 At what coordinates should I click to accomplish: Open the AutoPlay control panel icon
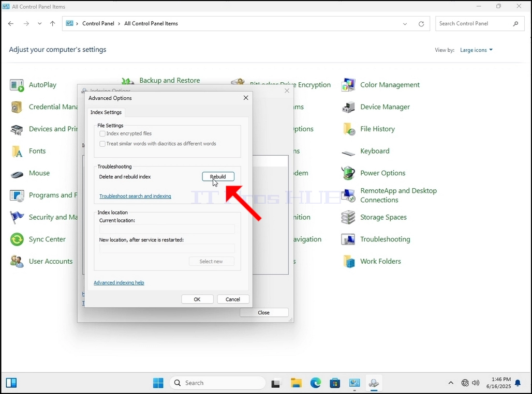pyautogui.click(x=17, y=85)
